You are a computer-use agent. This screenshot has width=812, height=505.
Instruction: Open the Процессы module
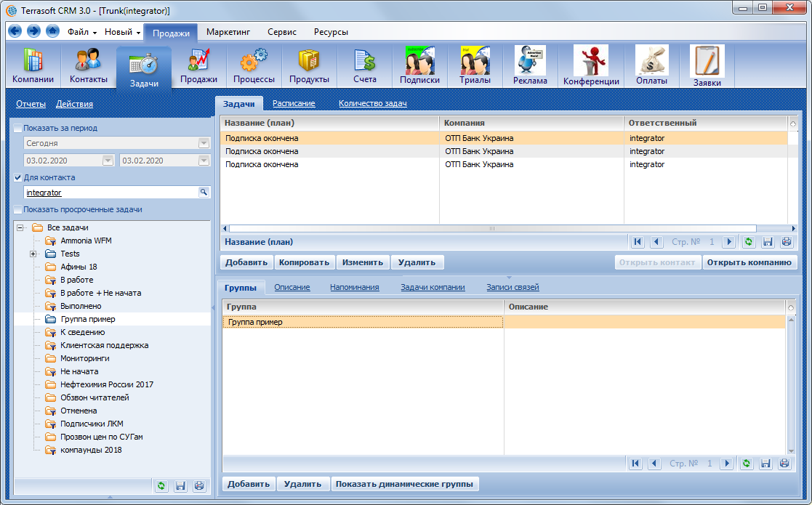pyautogui.click(x=254, y=65)
